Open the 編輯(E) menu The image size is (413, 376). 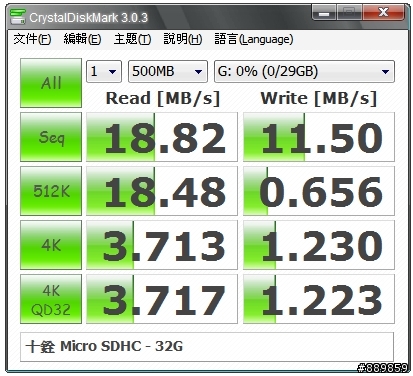[x=82, y=39]
